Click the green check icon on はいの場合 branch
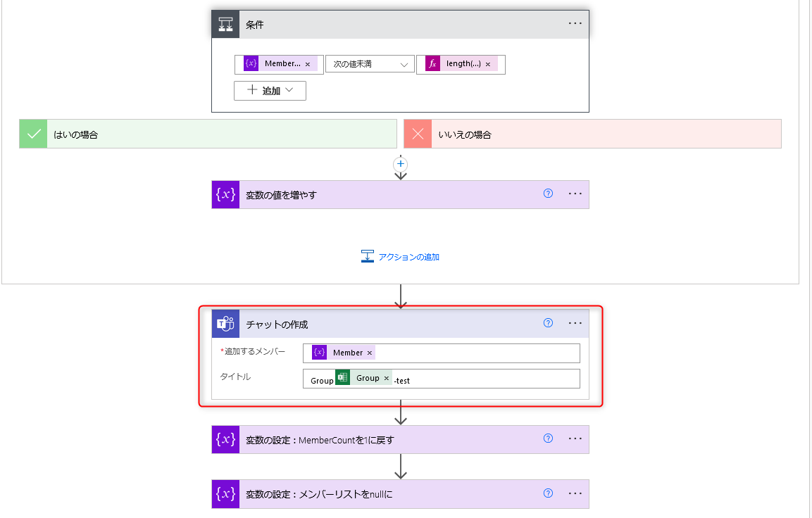The image size is (812, 518). [x=32, y=133]
